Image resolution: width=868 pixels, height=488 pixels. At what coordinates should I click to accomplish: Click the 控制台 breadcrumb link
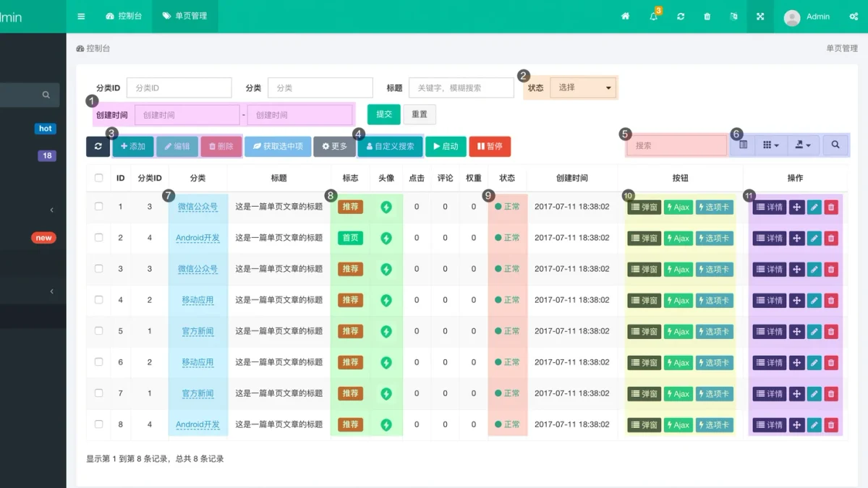93,48
